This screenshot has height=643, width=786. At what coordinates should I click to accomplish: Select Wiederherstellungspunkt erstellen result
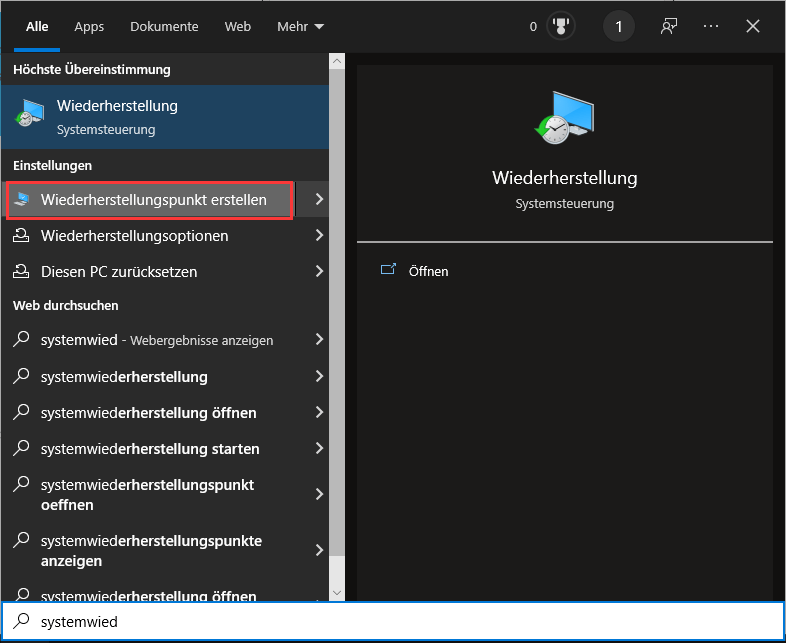click(153, 200)
